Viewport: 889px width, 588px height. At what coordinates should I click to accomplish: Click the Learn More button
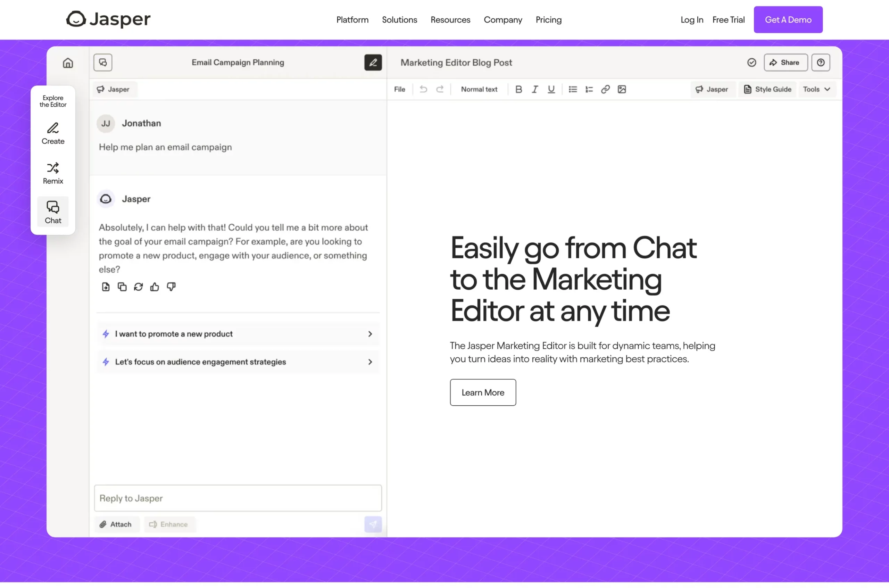(x=483, y=392)
